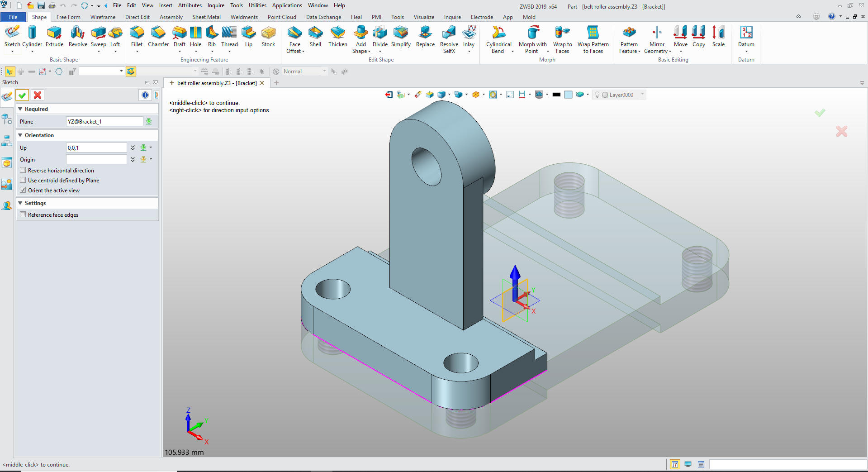
Task: Uncheck Orient the active view
Action: [23, 191]
